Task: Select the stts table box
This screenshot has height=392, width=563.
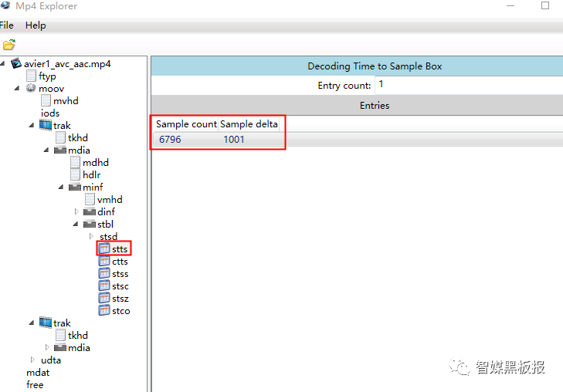Action: click(120, 249)
